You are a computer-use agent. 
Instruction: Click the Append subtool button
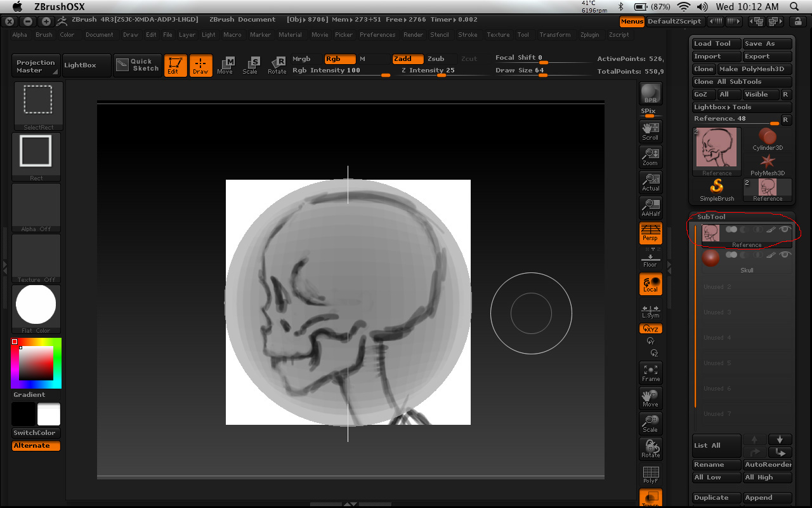coord(767,498)
